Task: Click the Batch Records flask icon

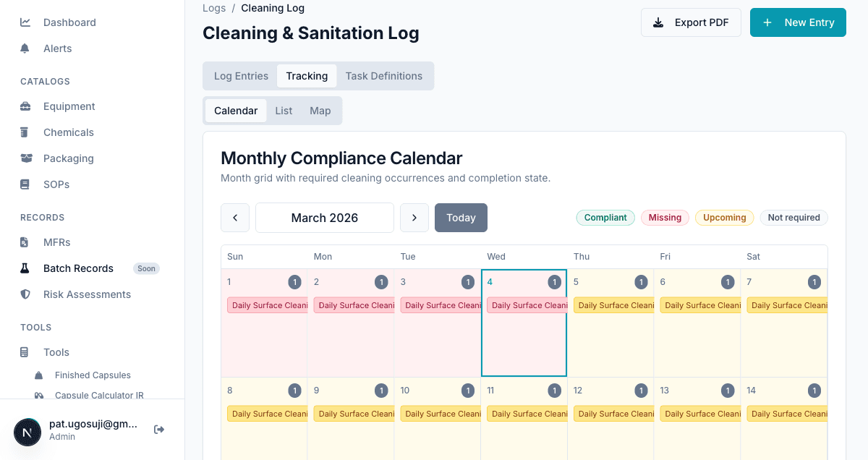Action: coord(26,268)
